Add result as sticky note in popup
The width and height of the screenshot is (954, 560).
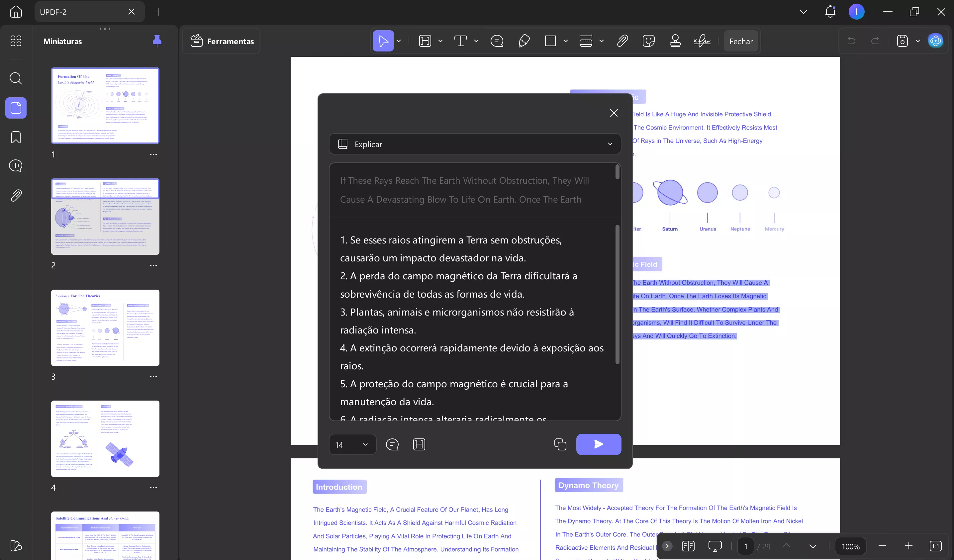392,444
